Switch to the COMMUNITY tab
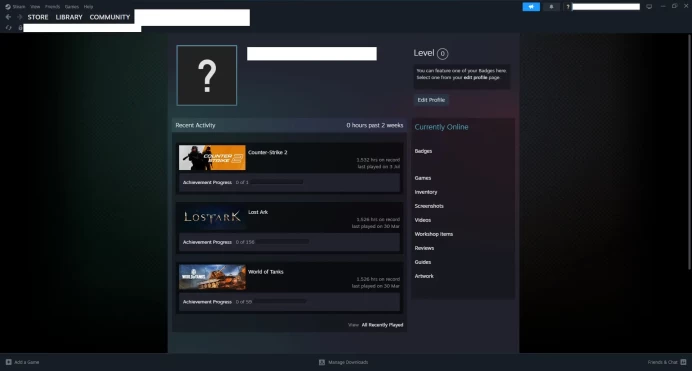692x371 pixels. click(x=110, y=17)
